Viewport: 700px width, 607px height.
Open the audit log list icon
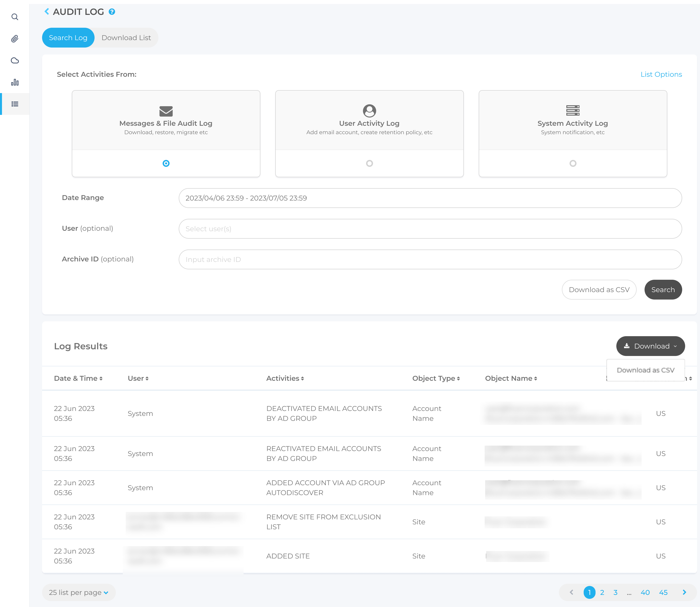point(15,104)
